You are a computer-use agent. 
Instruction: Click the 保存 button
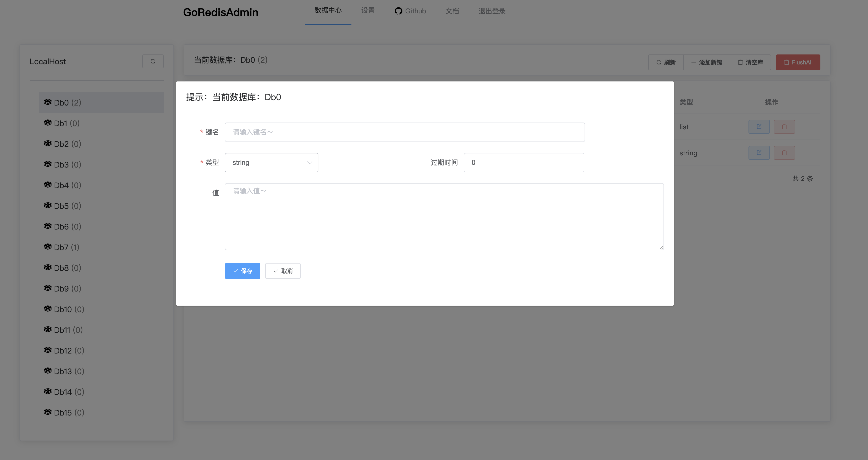(x=242, y=271)
